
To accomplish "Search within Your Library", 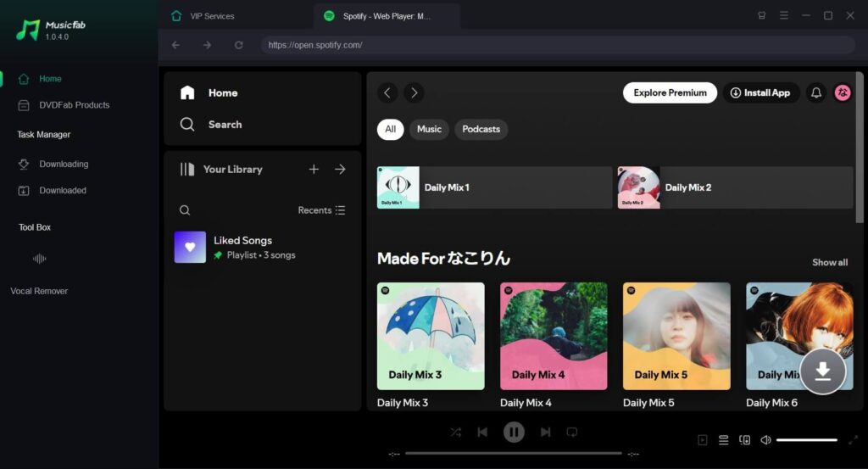I will coord(185,209).
